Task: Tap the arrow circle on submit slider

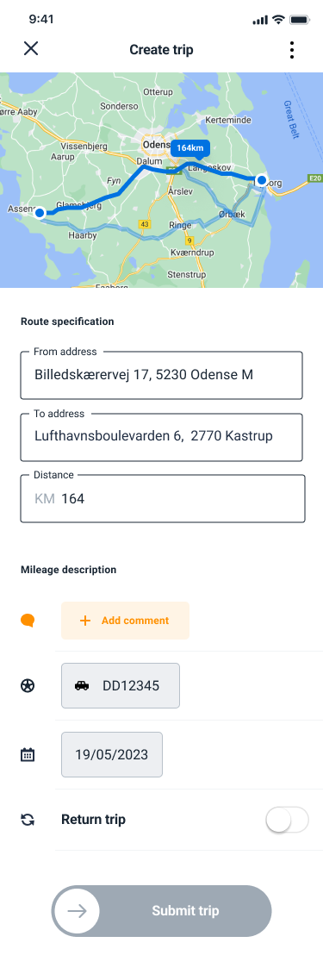Action: pyautogui.click(x=77, y=911)
